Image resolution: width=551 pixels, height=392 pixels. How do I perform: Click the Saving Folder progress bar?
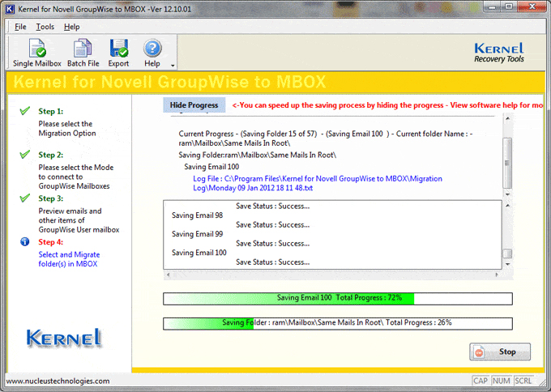pos(338,323)
